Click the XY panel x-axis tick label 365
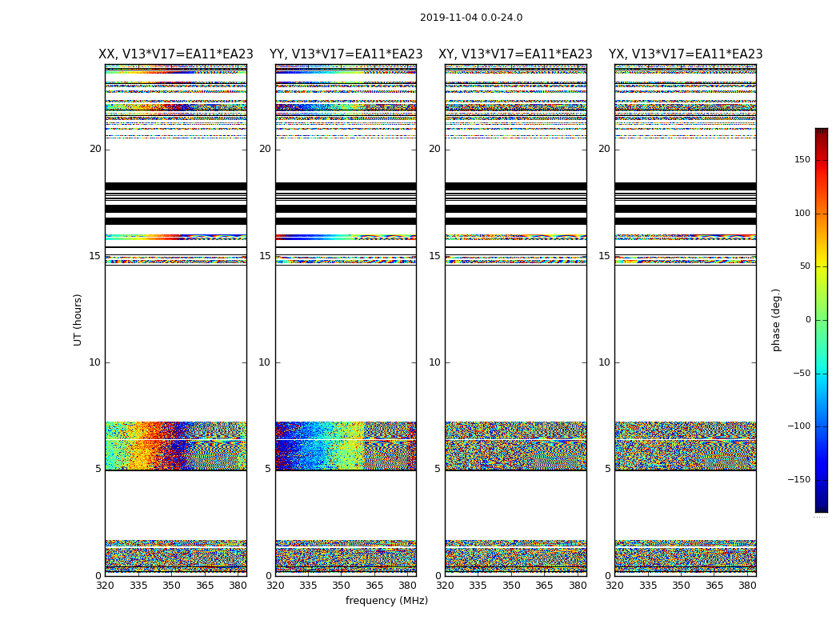This screenshot has width=840, height=640. (544, 586)
